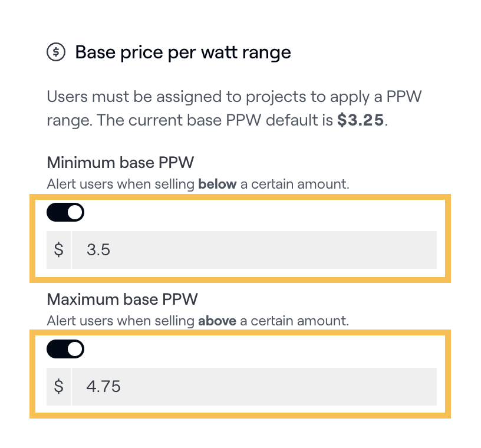Click the dollar circle icon beside heading
This screenshot has width=481, height=448.
(56, 52)
